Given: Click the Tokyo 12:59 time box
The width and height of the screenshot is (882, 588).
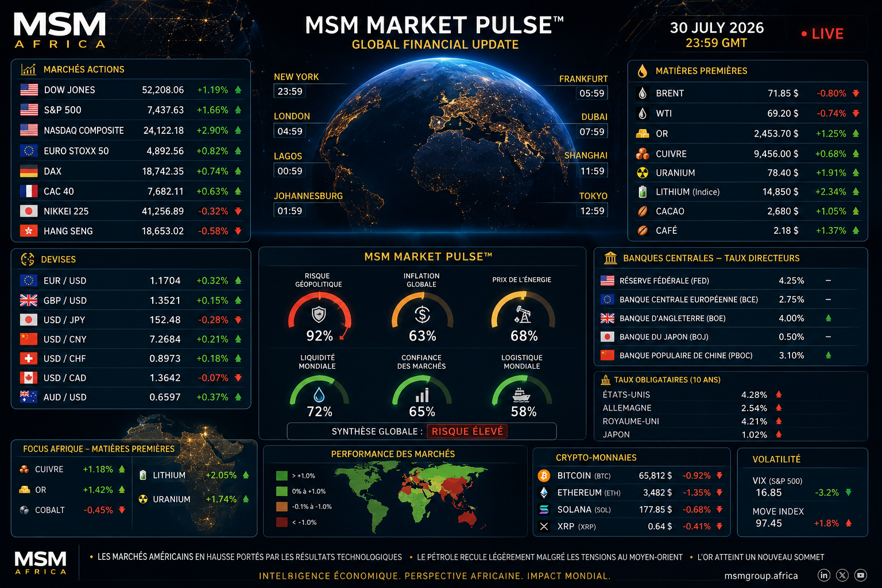Looking at the screenshot, I should (592, 211).
